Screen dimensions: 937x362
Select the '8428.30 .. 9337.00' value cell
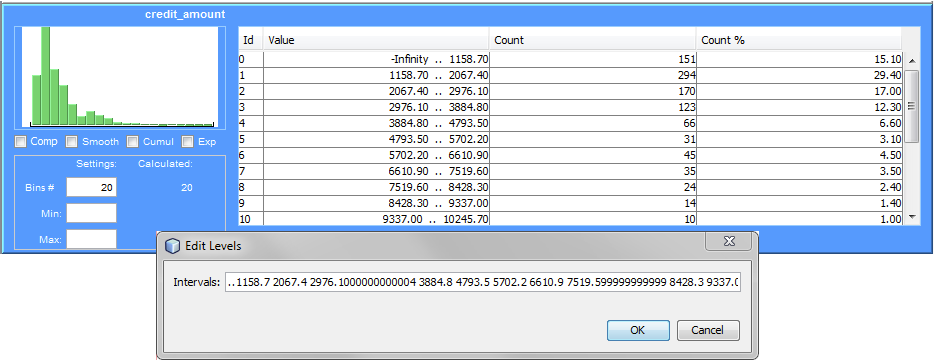(376, 203)
